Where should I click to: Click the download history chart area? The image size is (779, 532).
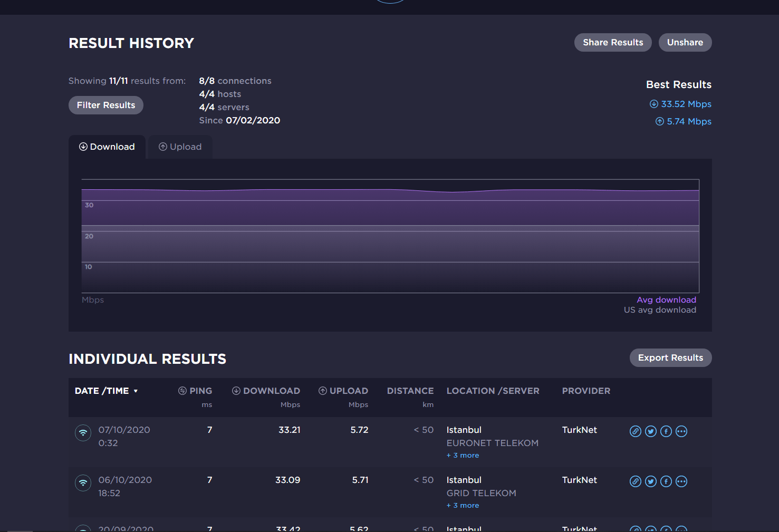point(390,236)
